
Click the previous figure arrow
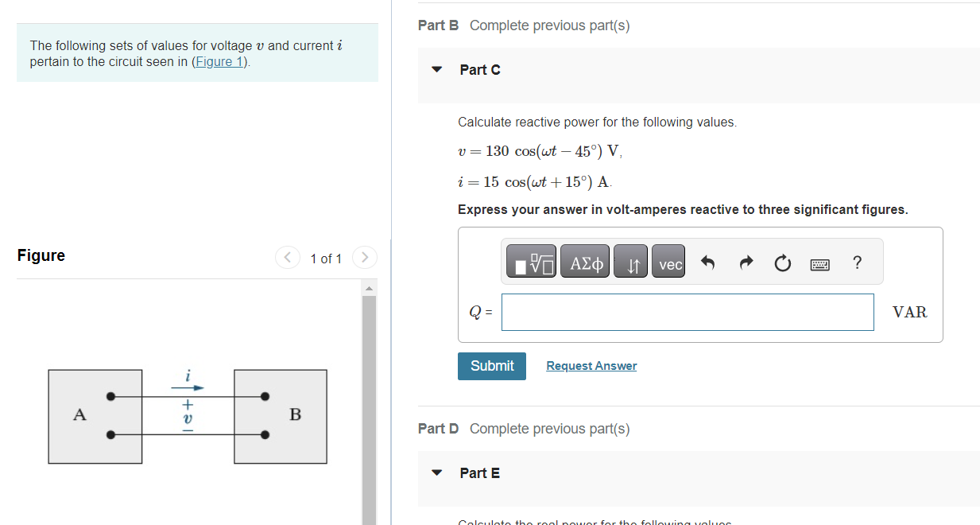tap(287, 257)
